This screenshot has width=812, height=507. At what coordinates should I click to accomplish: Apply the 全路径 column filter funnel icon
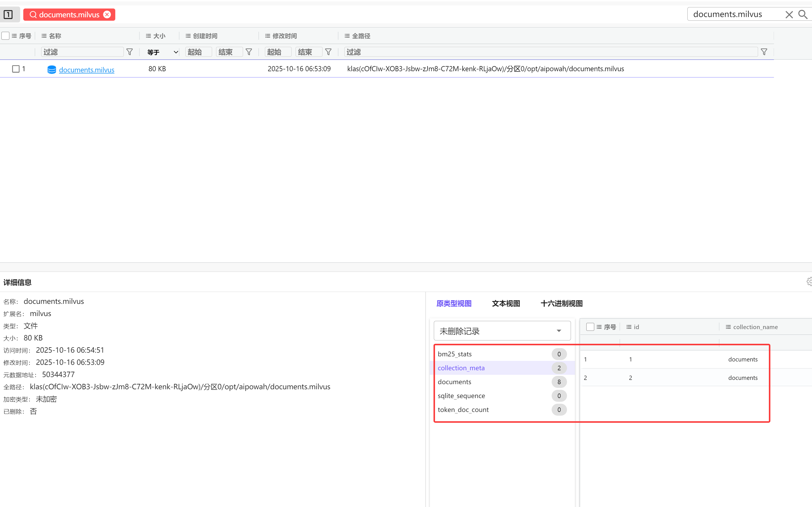click(764, 52)
